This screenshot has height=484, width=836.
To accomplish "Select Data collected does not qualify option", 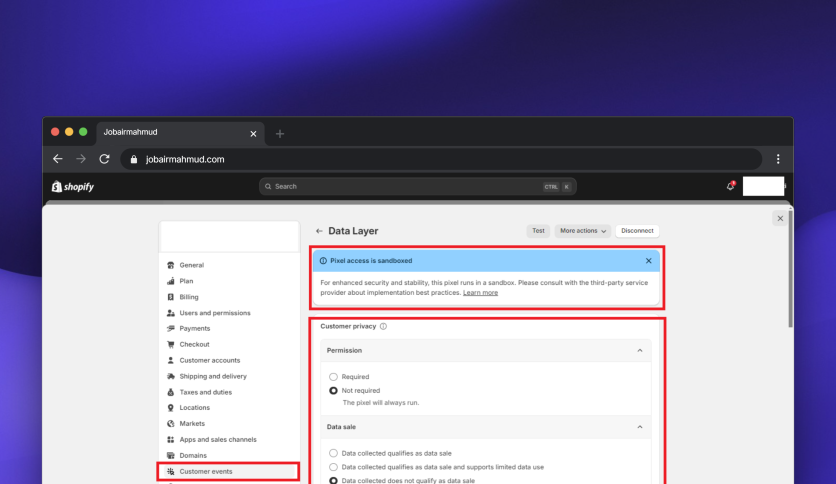I will [x=333, y=481].
